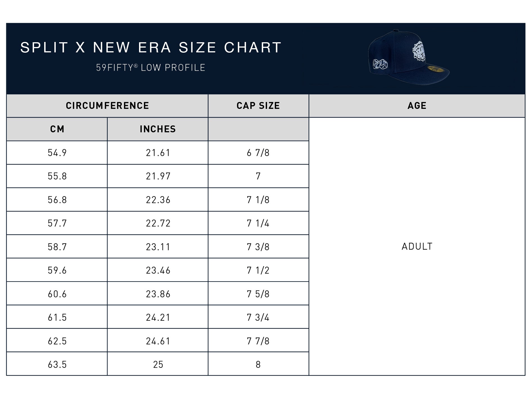Click the Age column header

click(417, 106)
